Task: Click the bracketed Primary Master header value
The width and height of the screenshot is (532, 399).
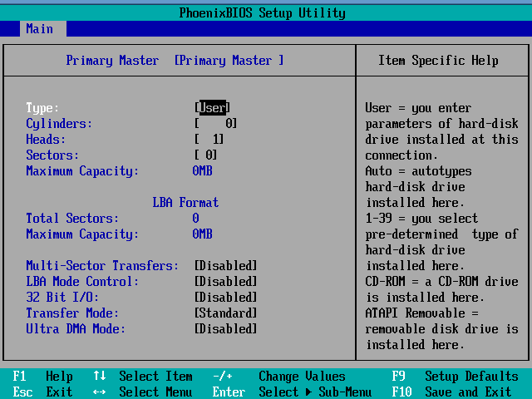Action: [x=229, y=61]
